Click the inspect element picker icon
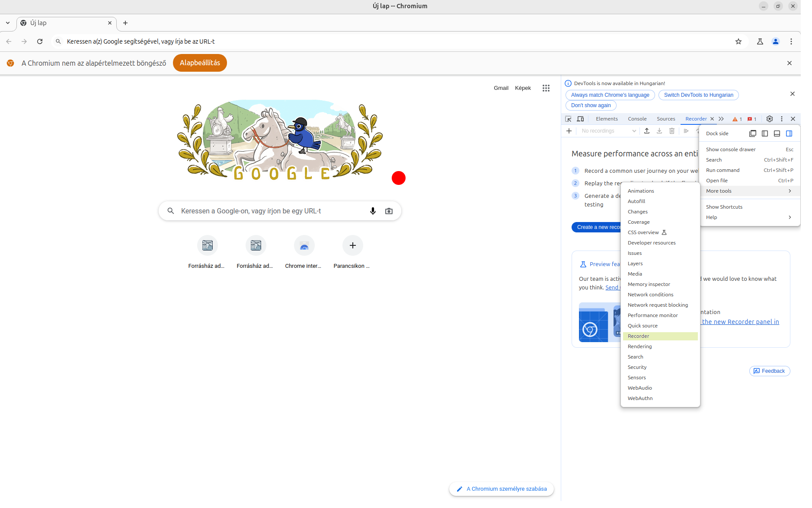 click(568, 119)
